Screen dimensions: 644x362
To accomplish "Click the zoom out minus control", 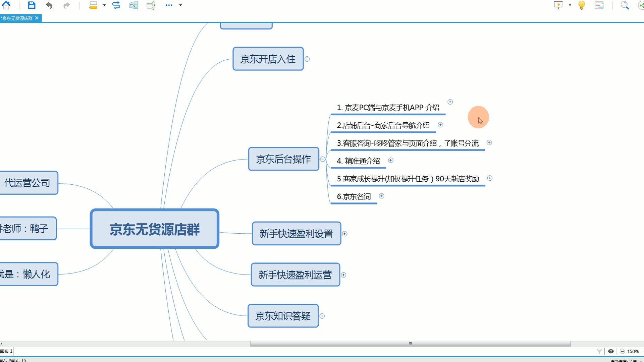I will click(622, 351).
